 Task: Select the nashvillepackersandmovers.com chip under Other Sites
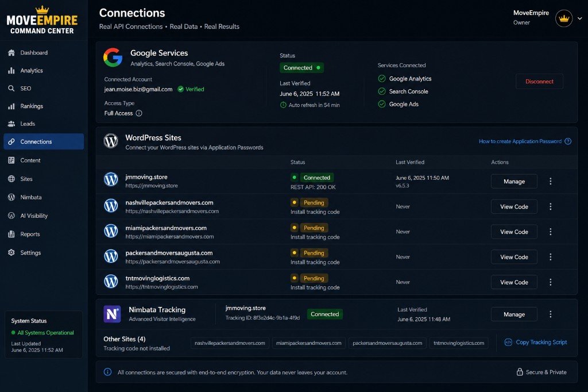point(230,343)
